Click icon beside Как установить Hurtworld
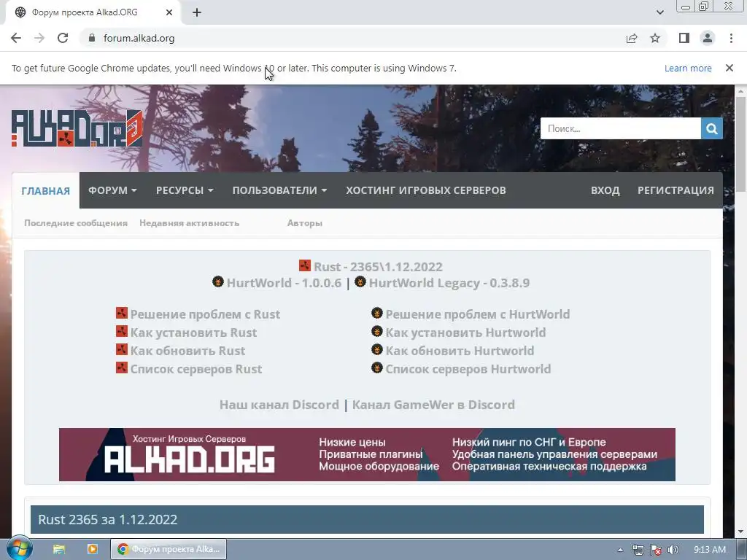The image size is (747, 560). click(x=377, y=331)
